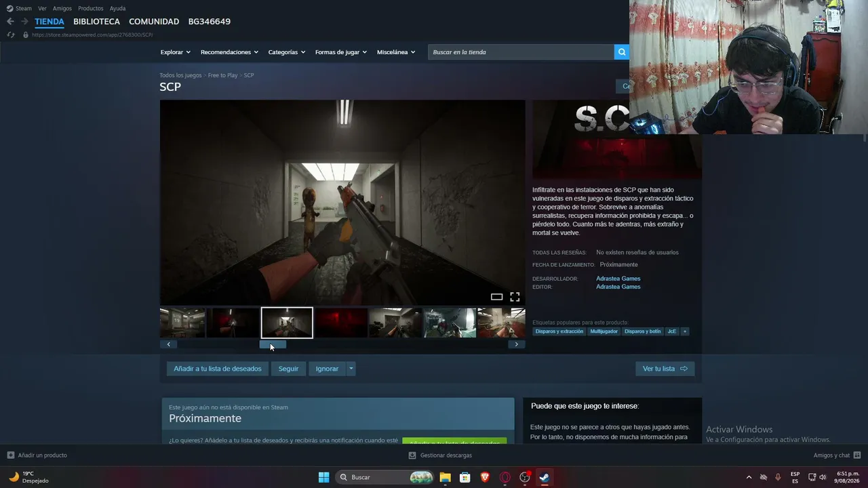This screenshot has height=488, width=868.
Task: Click the Steam logo menu in the title bar
Action: pos(19,8)
